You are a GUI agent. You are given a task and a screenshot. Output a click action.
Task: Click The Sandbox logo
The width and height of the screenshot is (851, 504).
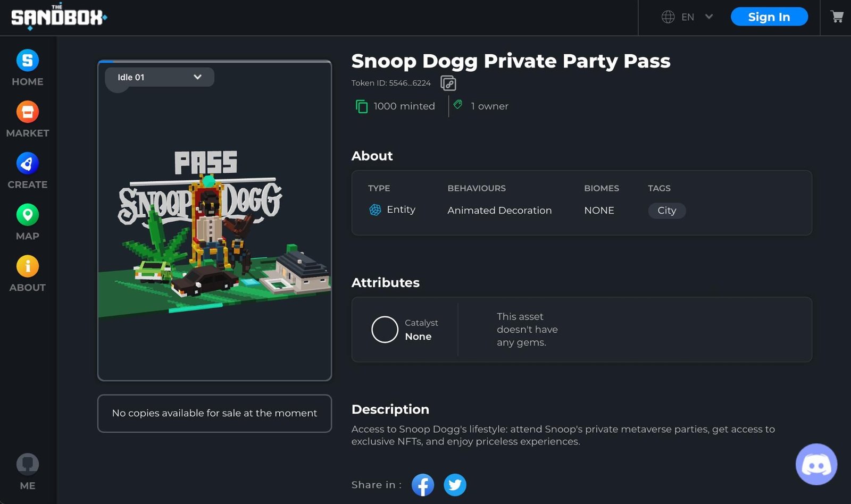tap(59, 17)
